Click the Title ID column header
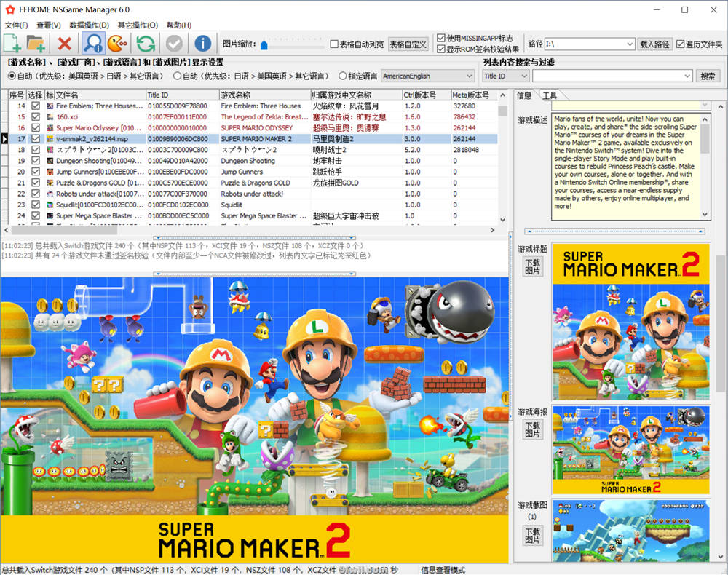The image size is (728, 575). click(182, 95)
